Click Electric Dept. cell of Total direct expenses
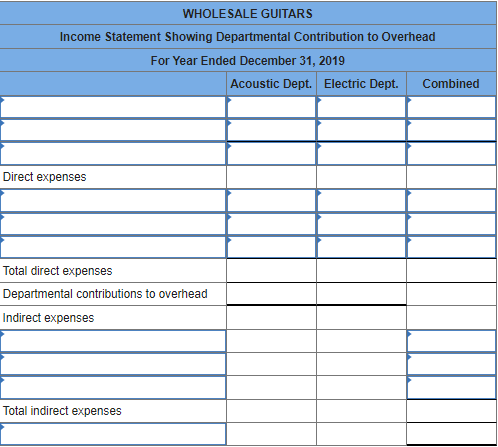498x447 pixels. [361, 271]
